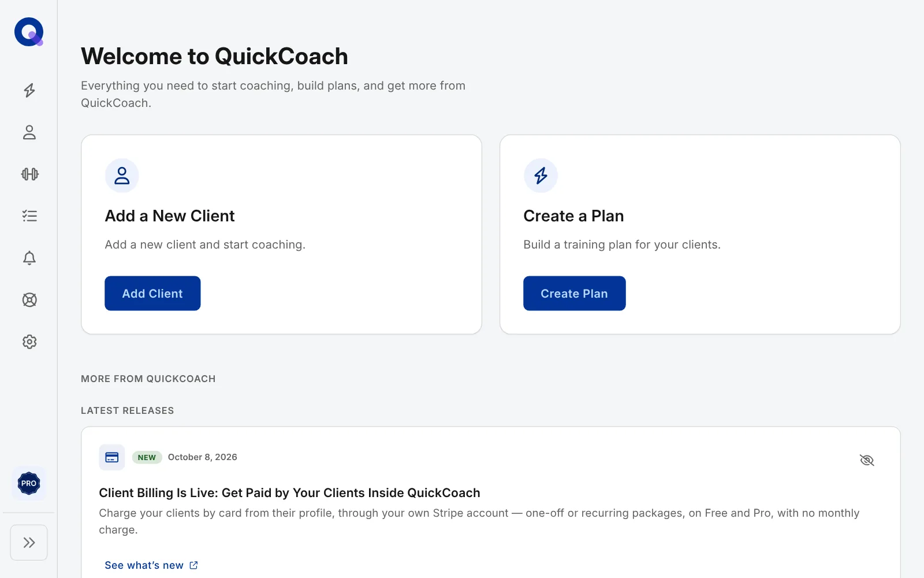Screen dimensions: 924x578
Task: Click the October 8, 2026 date
Action: point(203,457)
